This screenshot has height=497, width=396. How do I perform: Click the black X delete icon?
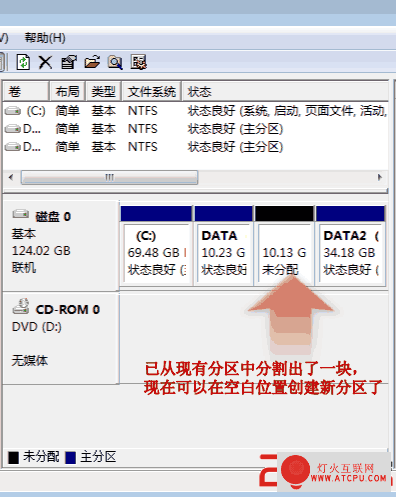pos(45,62)
